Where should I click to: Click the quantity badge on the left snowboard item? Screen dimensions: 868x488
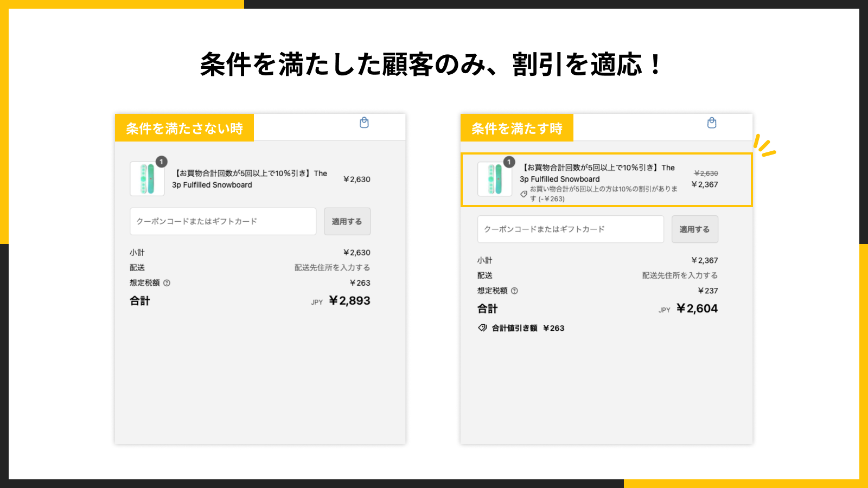click(161, 160)
